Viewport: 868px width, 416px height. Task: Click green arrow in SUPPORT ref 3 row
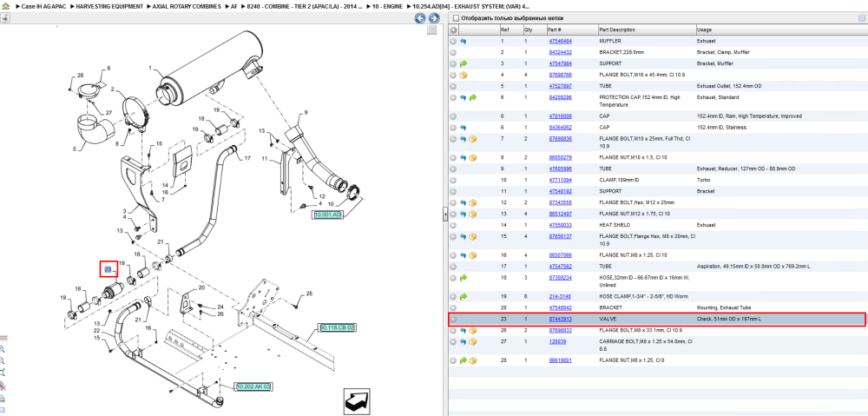pos(464,63)
